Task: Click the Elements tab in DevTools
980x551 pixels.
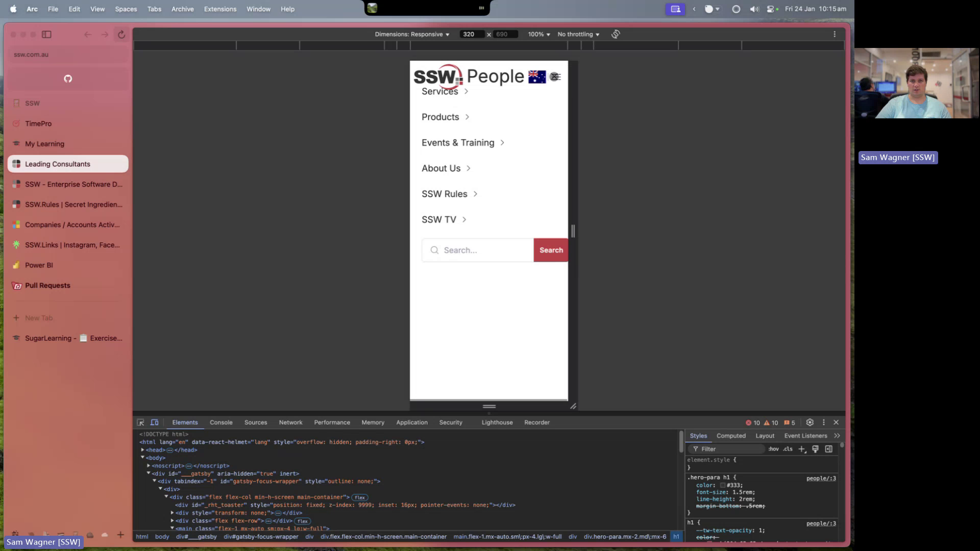Action: click(x=185, y=422)
